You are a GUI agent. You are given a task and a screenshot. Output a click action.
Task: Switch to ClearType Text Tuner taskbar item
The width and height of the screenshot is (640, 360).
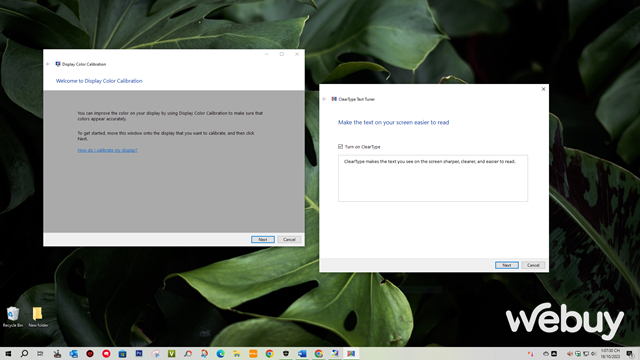[x=351, y=353]
